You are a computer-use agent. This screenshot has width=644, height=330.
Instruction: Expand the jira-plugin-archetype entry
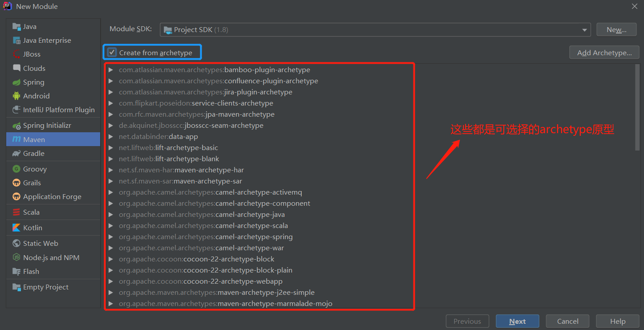point(110,92)
